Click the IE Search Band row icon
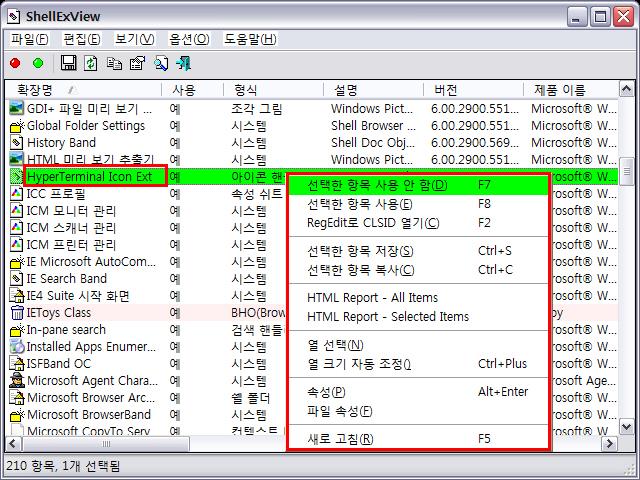 coord(16,278)
